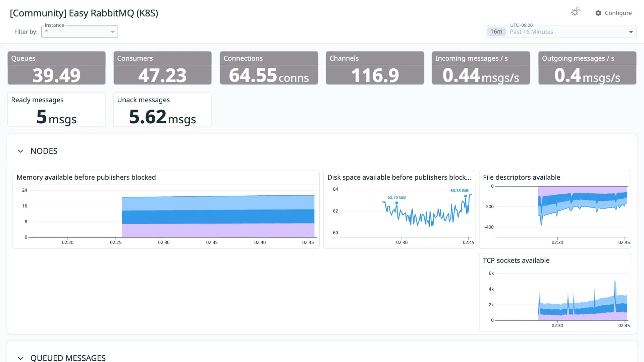The height and width of the screenshot is (362, 644).
Task: Click the File descriptors available chart title
Action: point(522,177)
